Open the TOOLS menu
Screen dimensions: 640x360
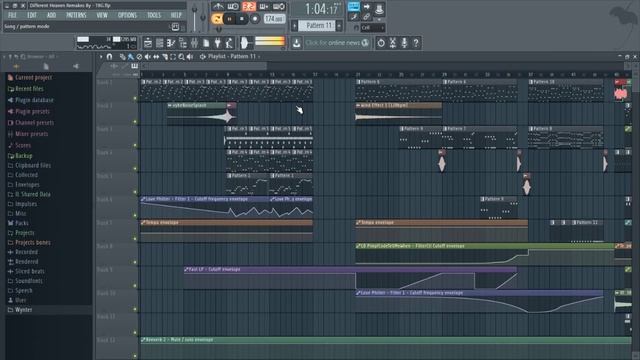154,15
